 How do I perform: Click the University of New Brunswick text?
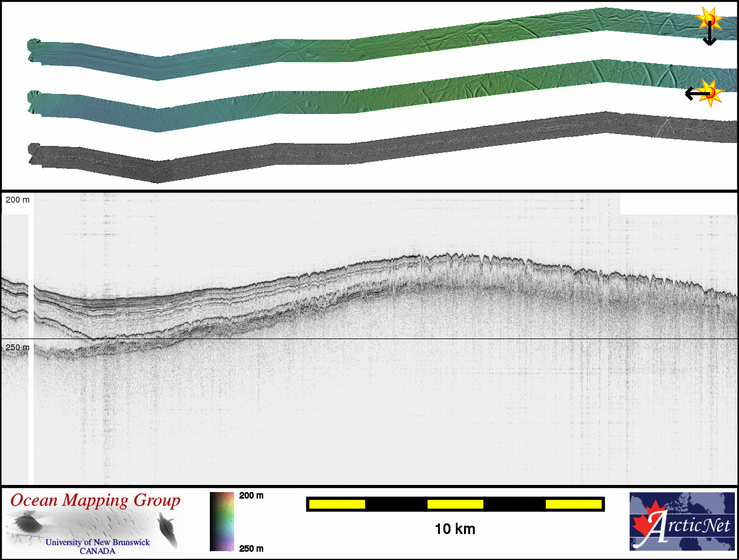pos(98,542)
